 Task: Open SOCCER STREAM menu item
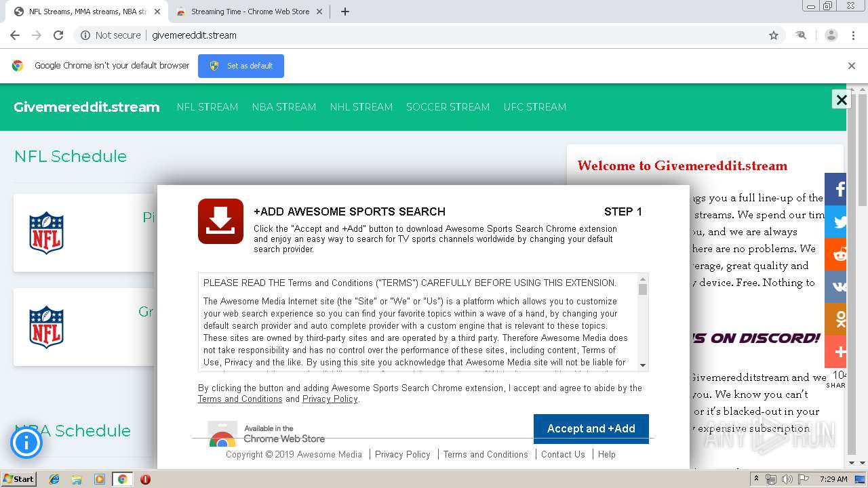pyautogui.click(x=448, y=107)
